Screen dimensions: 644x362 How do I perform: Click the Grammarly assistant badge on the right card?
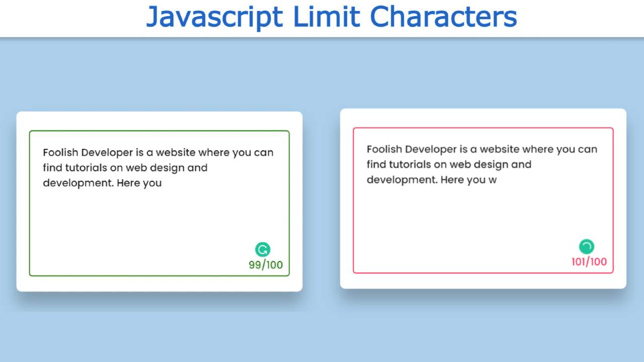pyautogui.click(x=586, y=246)
